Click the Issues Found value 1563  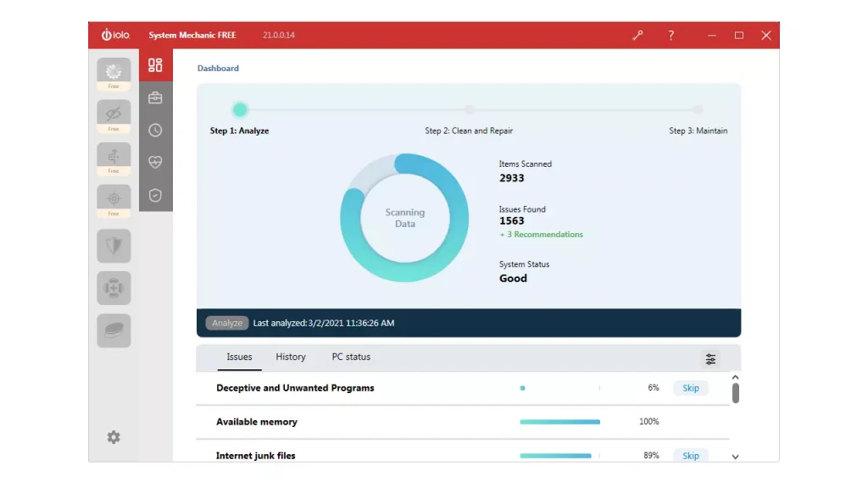511,221
